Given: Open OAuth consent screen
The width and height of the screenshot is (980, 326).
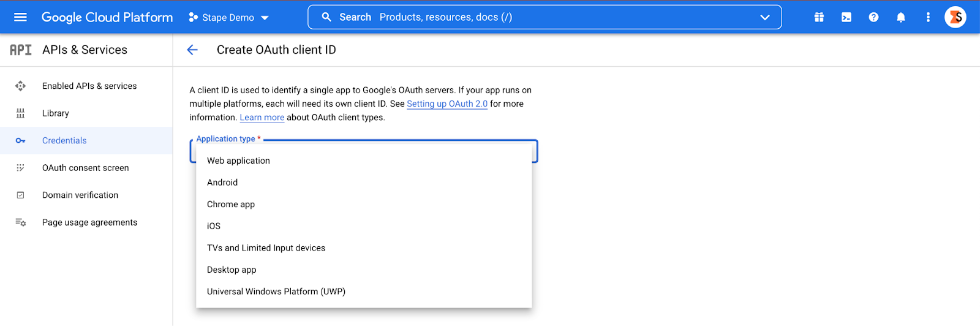Looking at the screenshot, I should [86, 168].
